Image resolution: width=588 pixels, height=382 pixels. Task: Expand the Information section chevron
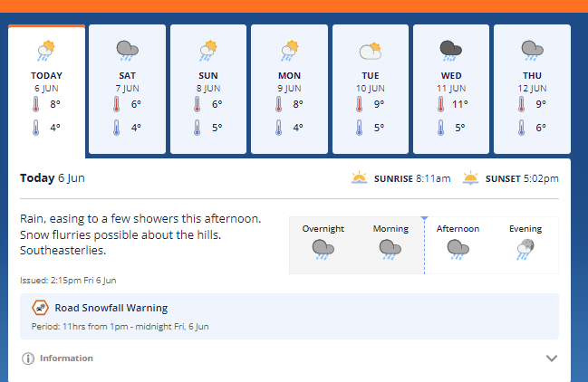[x=551, y=358]
